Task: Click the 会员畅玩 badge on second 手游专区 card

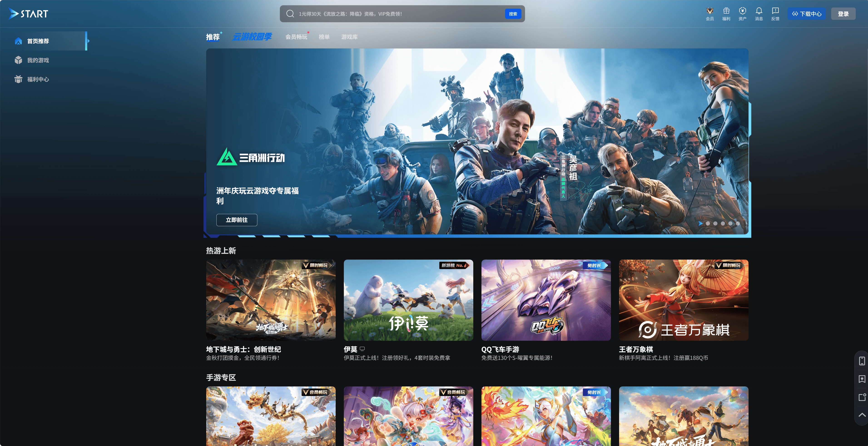Action: [454, 392]
